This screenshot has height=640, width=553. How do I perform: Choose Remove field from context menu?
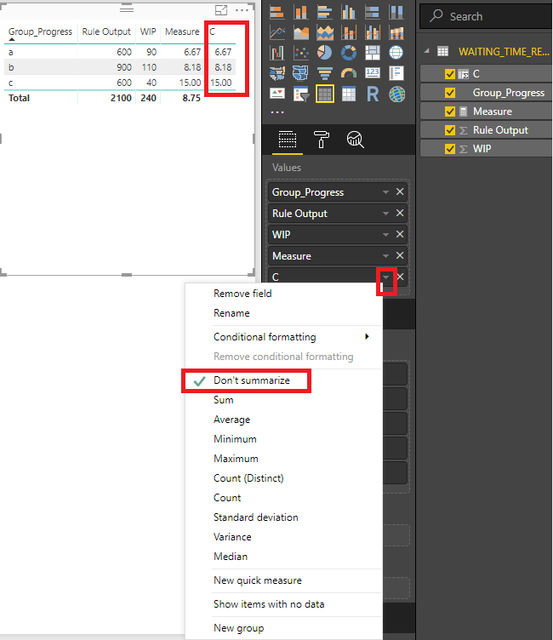tap(242, 293)
